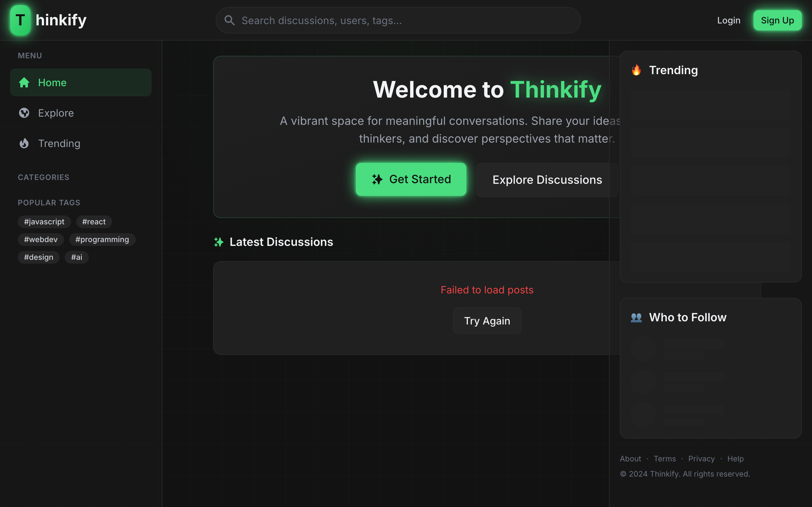Viewport: 812px width, 507px height.
Task: Open the Privacy footer link
Action: pyautogui.click(x=701, y=459)
